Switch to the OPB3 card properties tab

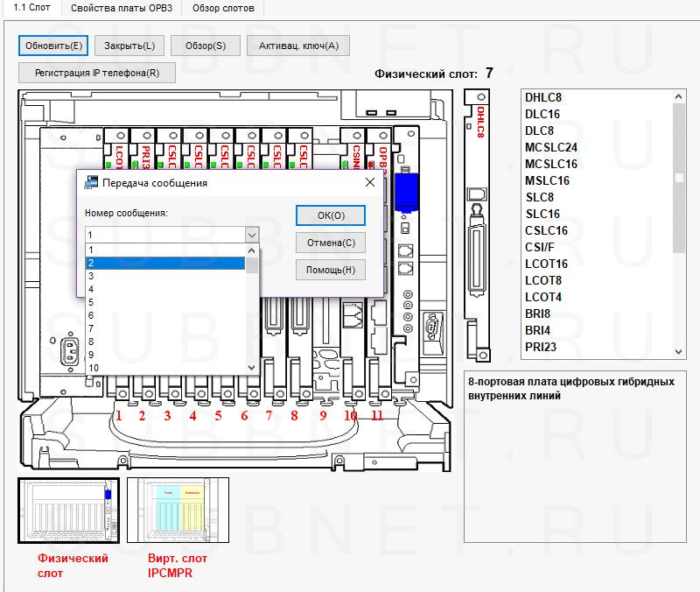(121, 8)
